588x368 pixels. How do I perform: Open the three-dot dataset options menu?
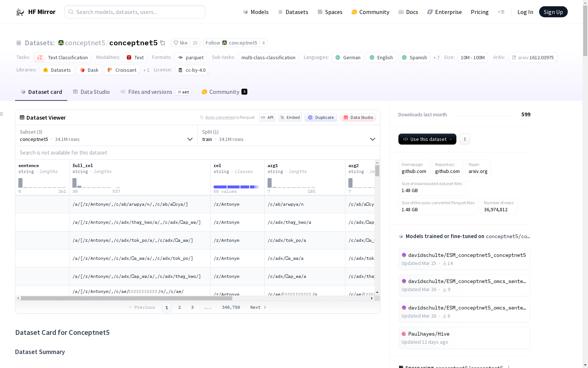point(465,139)
